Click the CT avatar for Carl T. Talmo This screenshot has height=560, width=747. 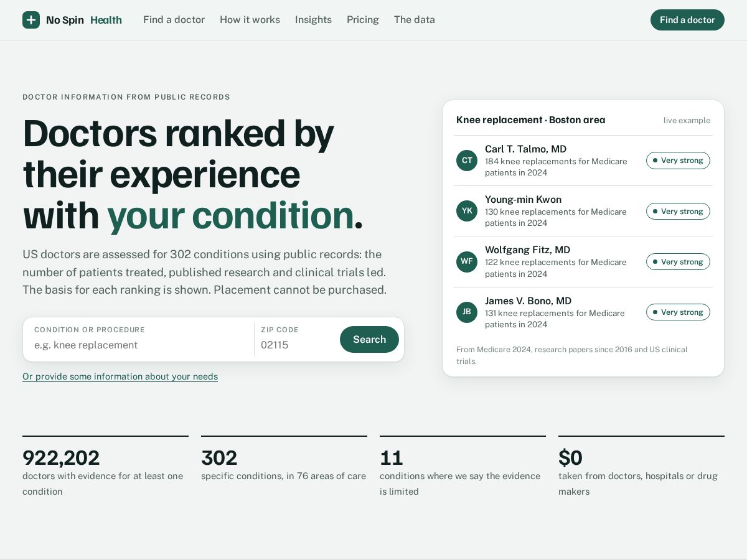pyautogui.click(x=467, y=161)
